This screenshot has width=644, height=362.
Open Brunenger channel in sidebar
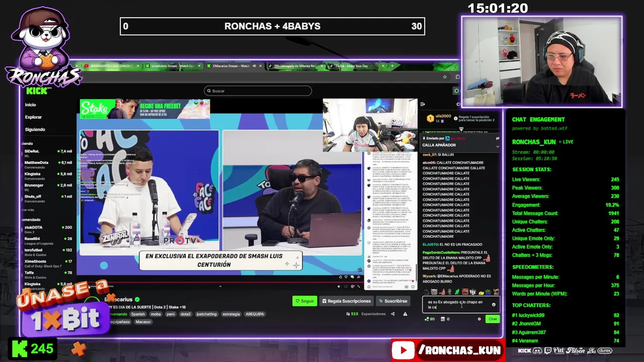click(48, 187)
